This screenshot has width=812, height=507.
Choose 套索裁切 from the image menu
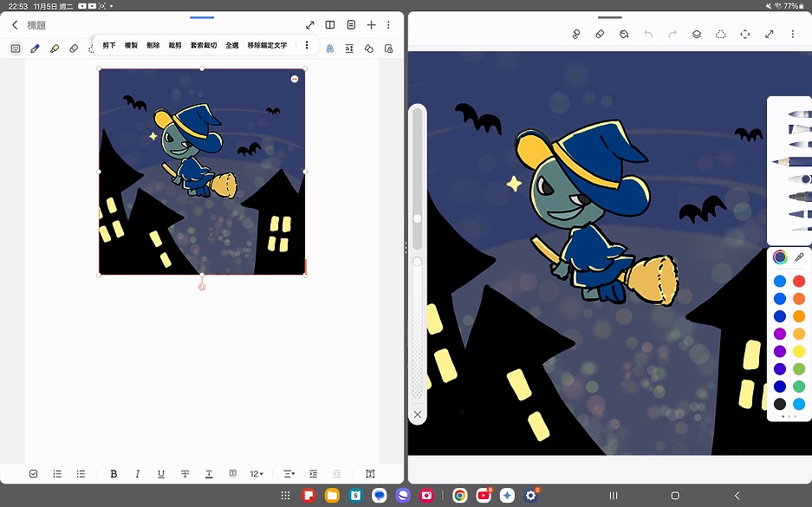[204, 45]
